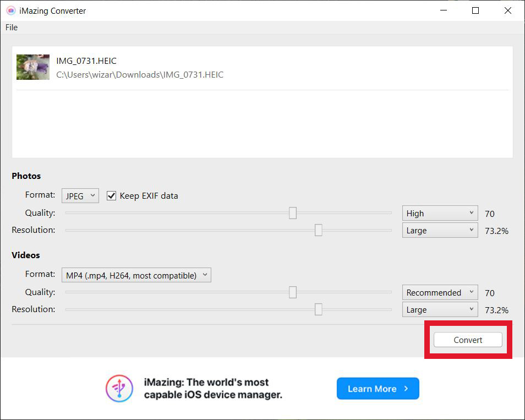Open the Videos Resolution Large dropdown
Viewport: 525px width, 420px height.
click(x=440, y=310)
